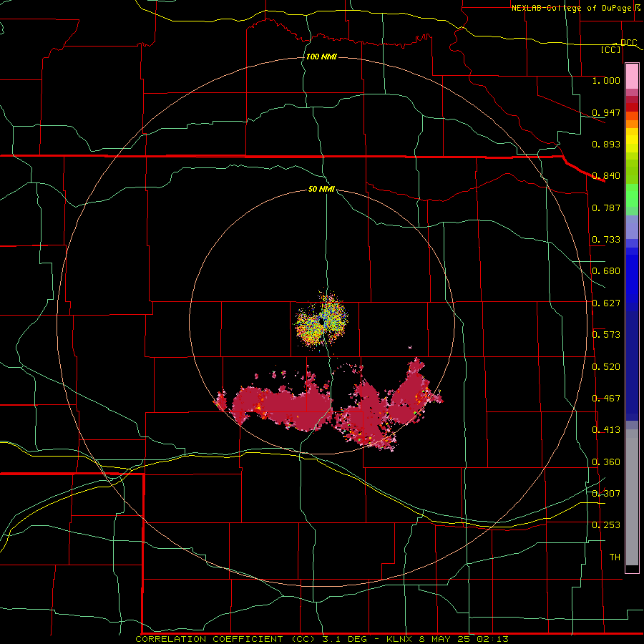Click the 50 NMI range ring label

tap(321, 189)
